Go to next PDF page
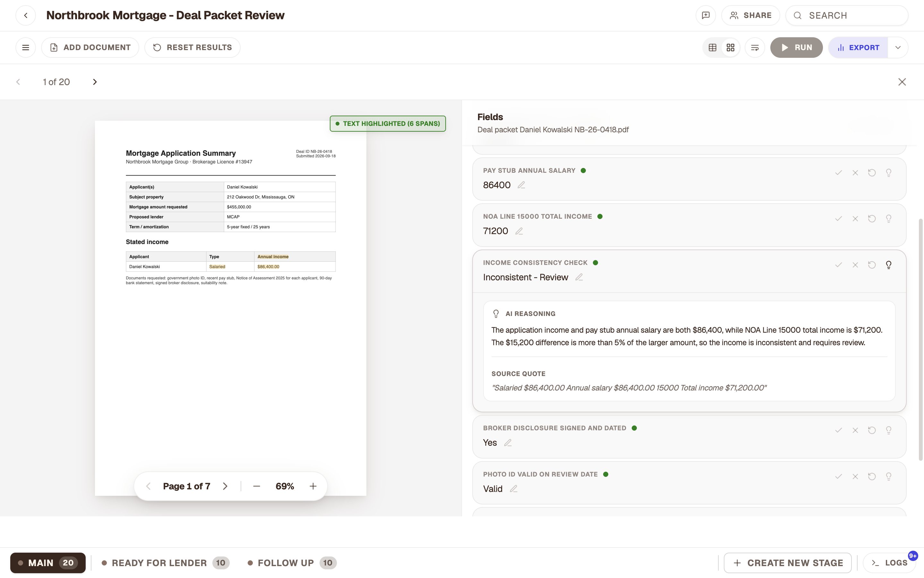Image resolution: width=924 pixels, height=578 pixels. pos(225,486)
